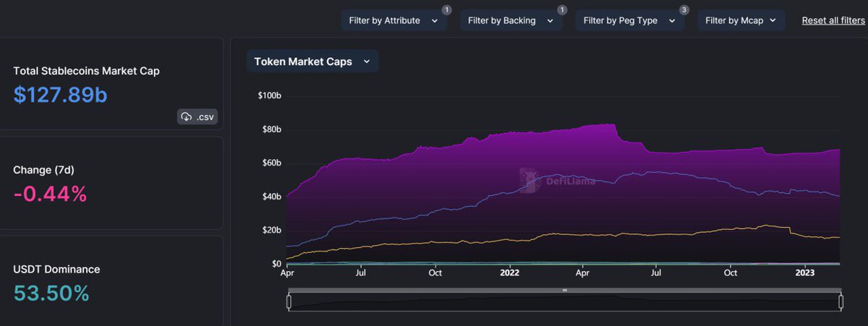Click the 2023 x-axis label
The width and height of the screenshot is (868, 326).
click(x=805, y=273)
